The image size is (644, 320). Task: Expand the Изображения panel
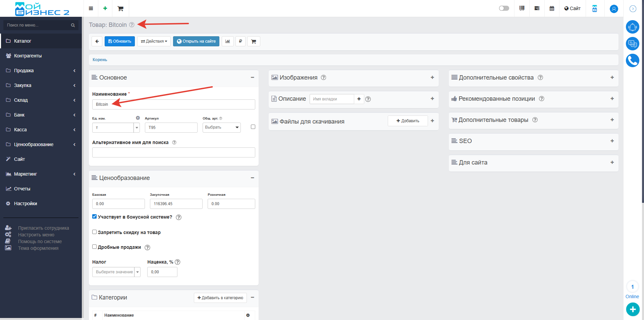click(x=432, y=78)
